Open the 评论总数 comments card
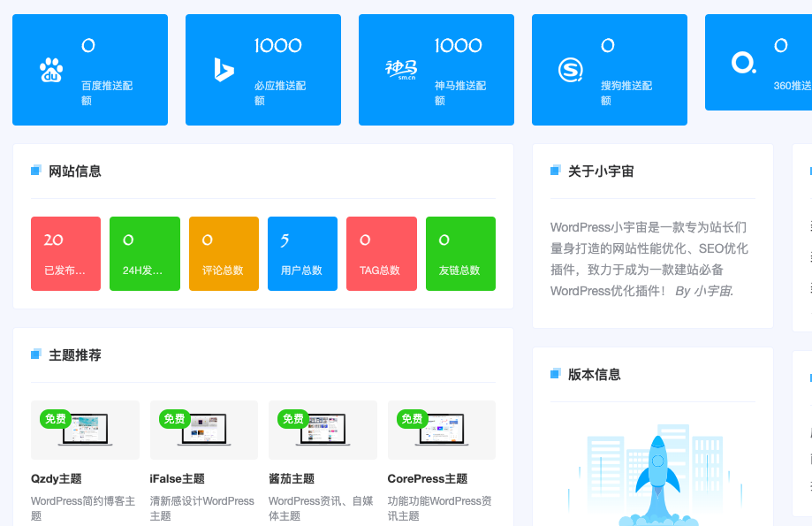Image resolution: width=812 pixels, height=526 pixels. click(224, 254)
